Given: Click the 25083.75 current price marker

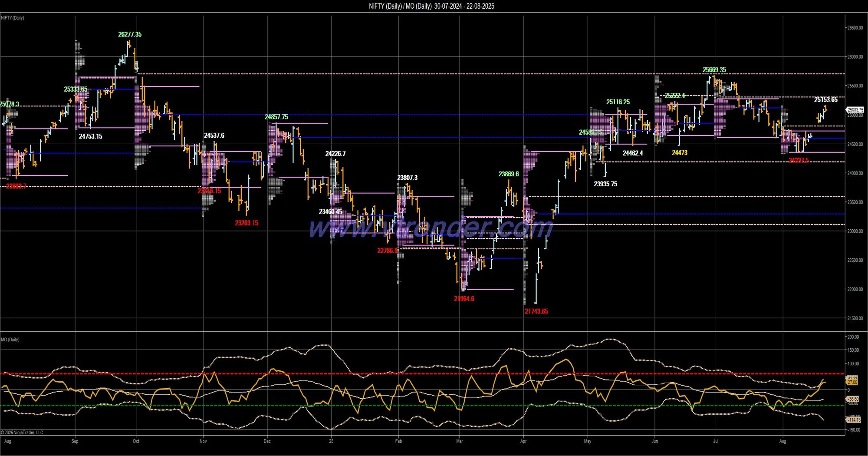Looking at the screenshot, I should pyautogui.click(x=855, y=110).
